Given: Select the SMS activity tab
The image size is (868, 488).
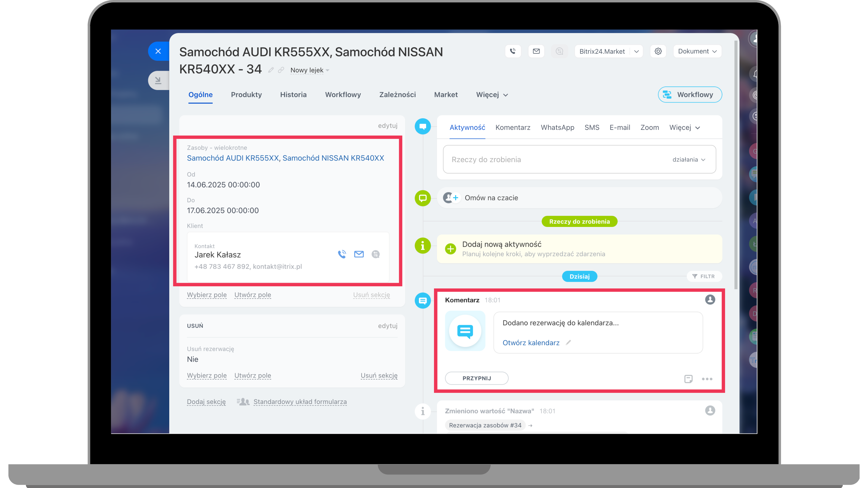Looking at the screenshot, I should (x=592, y=128).
